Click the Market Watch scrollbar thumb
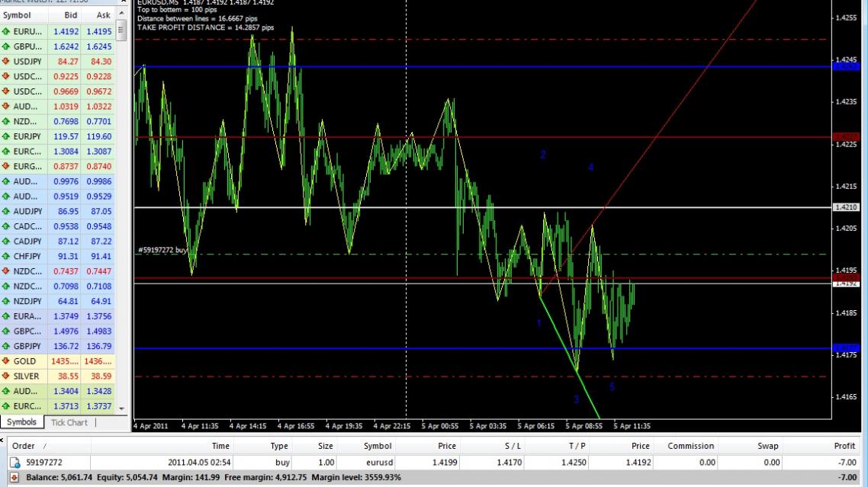This screenshot has height=487, width=868. click(x=120, y=30)
